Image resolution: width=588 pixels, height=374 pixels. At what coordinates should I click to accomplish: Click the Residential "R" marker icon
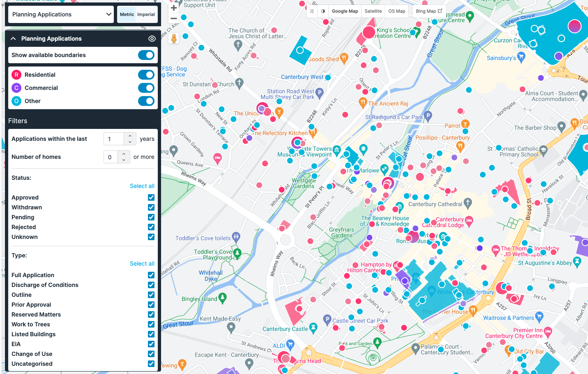click(x=16, y=75)
